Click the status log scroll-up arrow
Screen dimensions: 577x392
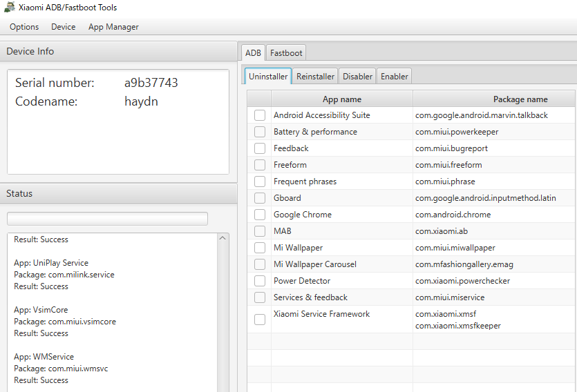[x=223, y=238]
